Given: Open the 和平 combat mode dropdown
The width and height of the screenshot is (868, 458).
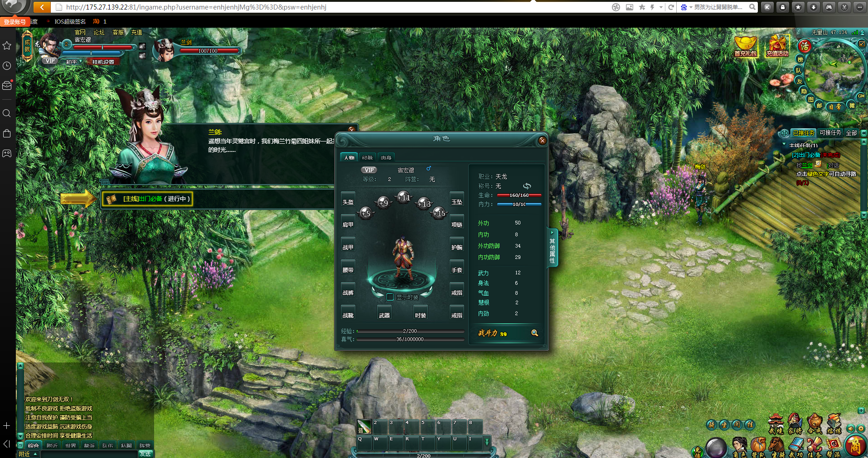Looking at the screenshot, I should (74, 62).
